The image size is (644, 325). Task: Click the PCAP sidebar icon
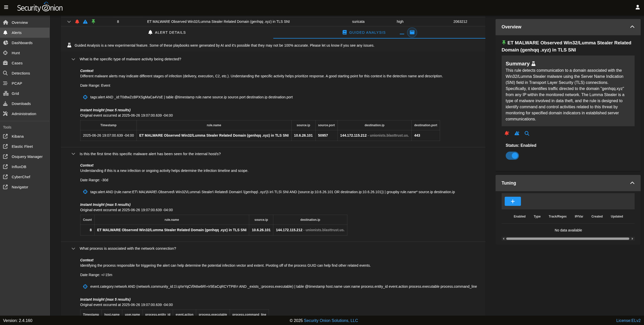tap(5, 83)
